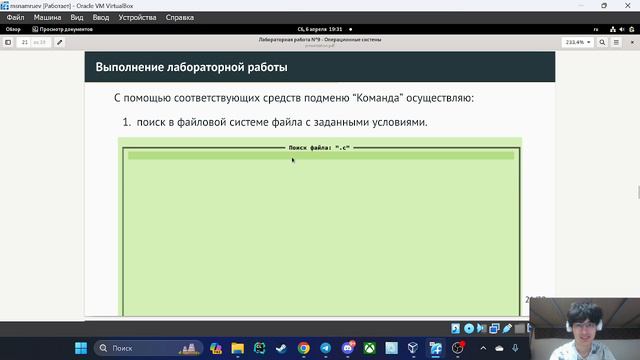Open the GNOME clock and calendar
Image resolution: width=640 pixels, height=360 pixels.
[320, 29]
